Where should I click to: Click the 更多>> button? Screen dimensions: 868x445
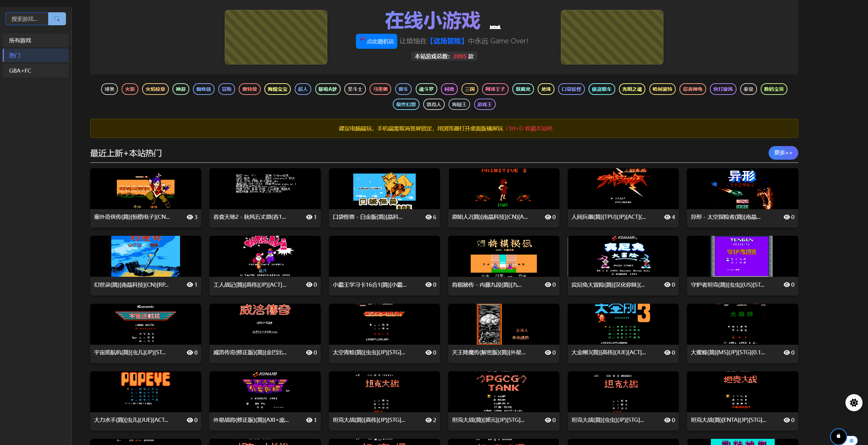point(783,153)
